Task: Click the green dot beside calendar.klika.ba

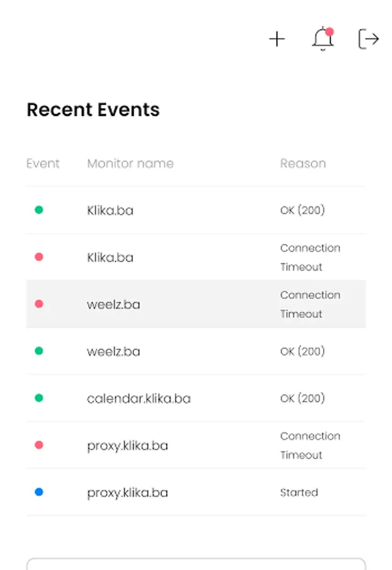Action: pyautogui.click(x=39, y=398)
